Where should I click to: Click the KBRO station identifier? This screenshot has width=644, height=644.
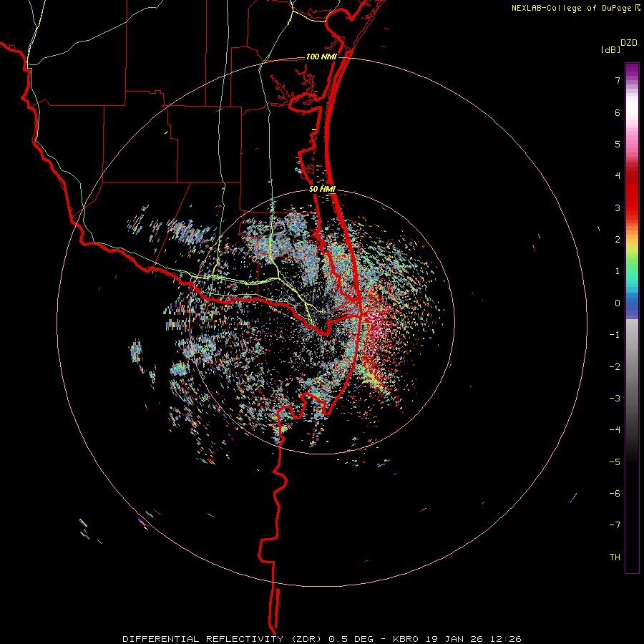[406, 639]
